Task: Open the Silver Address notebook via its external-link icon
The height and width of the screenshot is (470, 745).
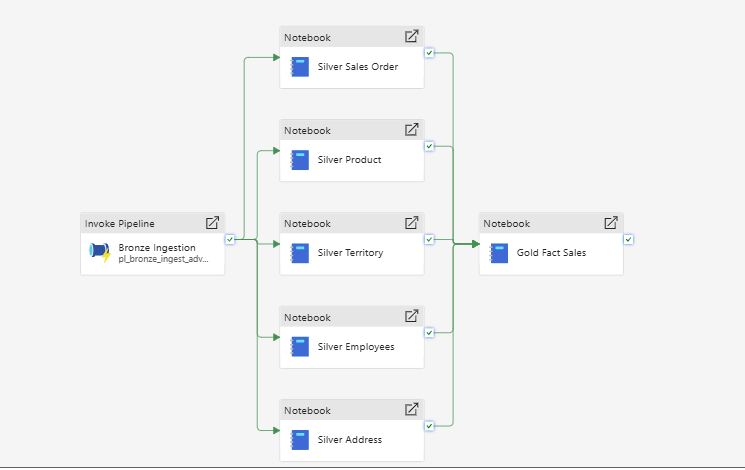Action: pyautogui.click(x=411, y=409)
